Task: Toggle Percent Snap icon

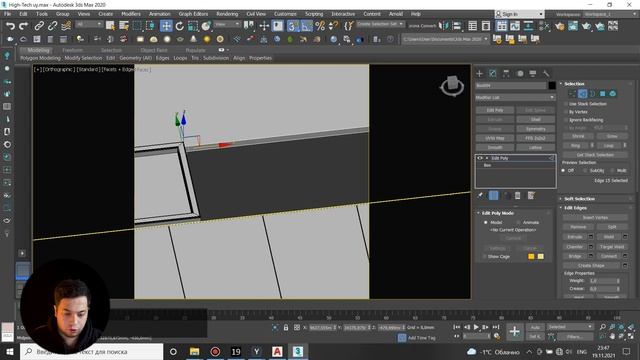Action: [x=320, y=26]
